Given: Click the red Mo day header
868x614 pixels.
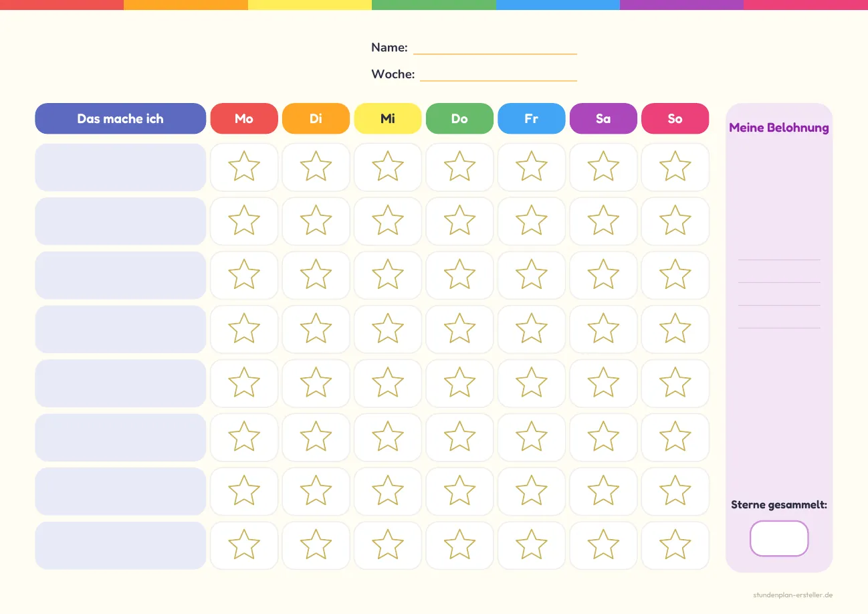Looking at the screenshot, I should (x=244, y=118).
